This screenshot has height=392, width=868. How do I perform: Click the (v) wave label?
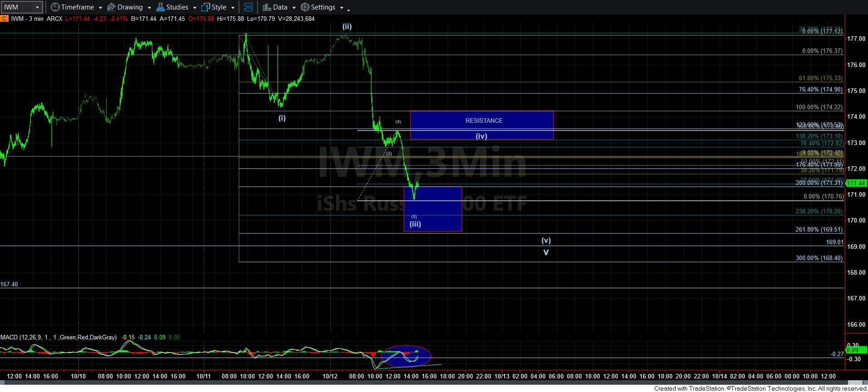point(546,241)
